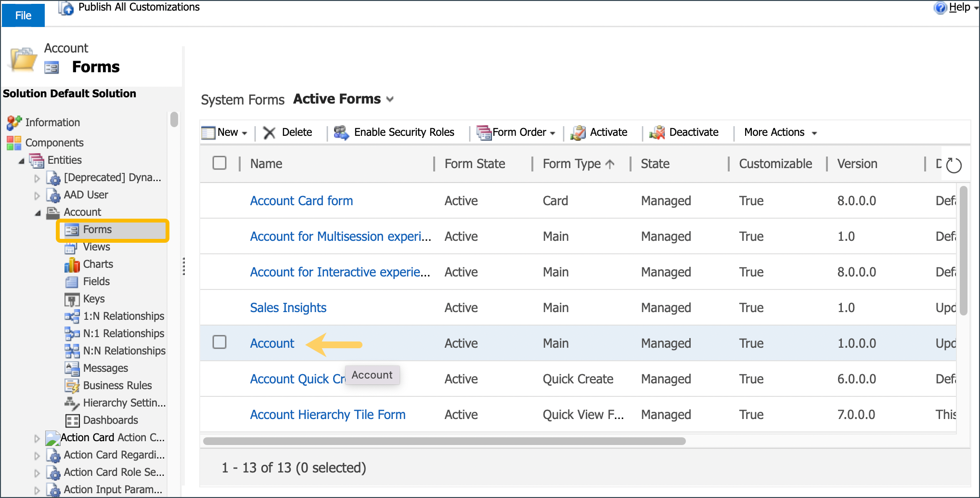Open the File menu
This screenshot has width=980, height=498.
[x=23, y=15]
